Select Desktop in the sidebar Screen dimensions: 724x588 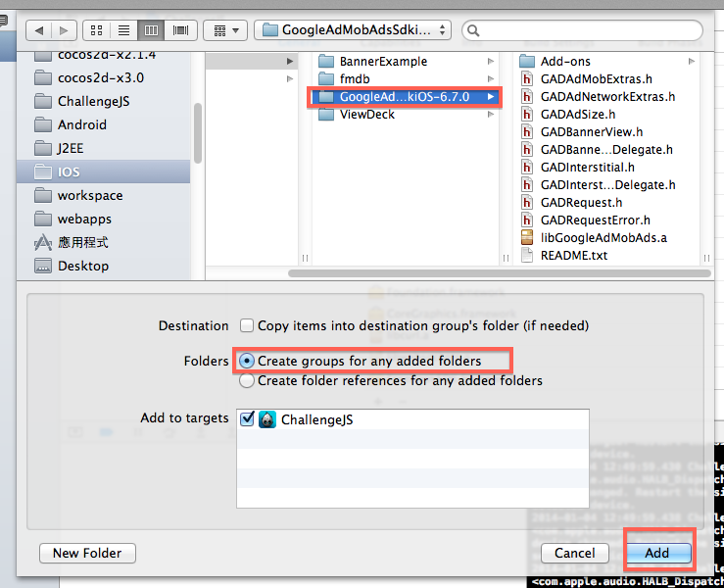tap(104, 266)
